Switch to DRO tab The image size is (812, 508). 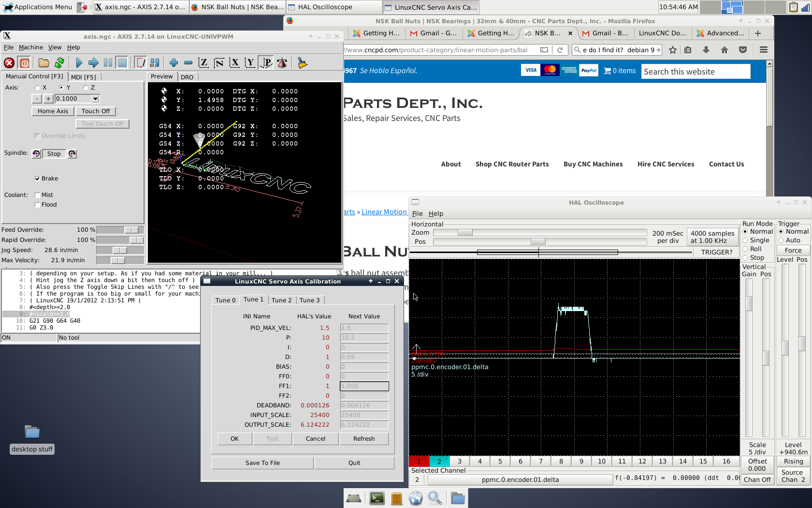[x=187, y=77]
